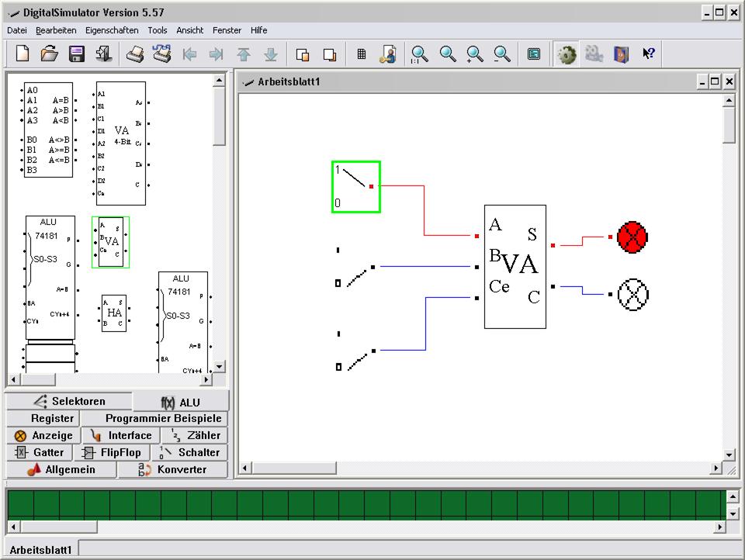This screenshot has height=560, width=745.
Task: Click the zoom in magnifier icon
Action: 475,54
